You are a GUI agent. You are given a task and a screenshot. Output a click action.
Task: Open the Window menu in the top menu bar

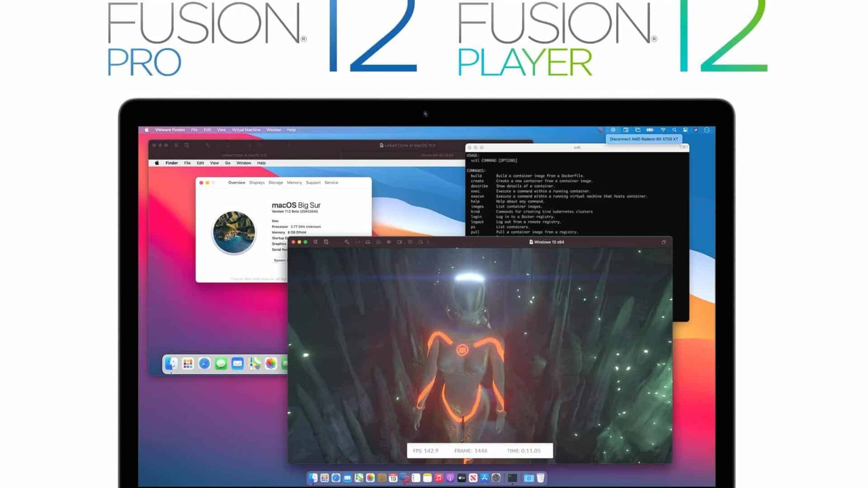tap(274, 130)
